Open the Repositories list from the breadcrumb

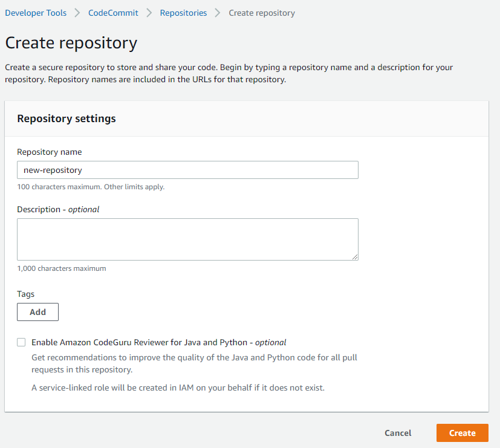pyautogui.click(x=183, y=13)
